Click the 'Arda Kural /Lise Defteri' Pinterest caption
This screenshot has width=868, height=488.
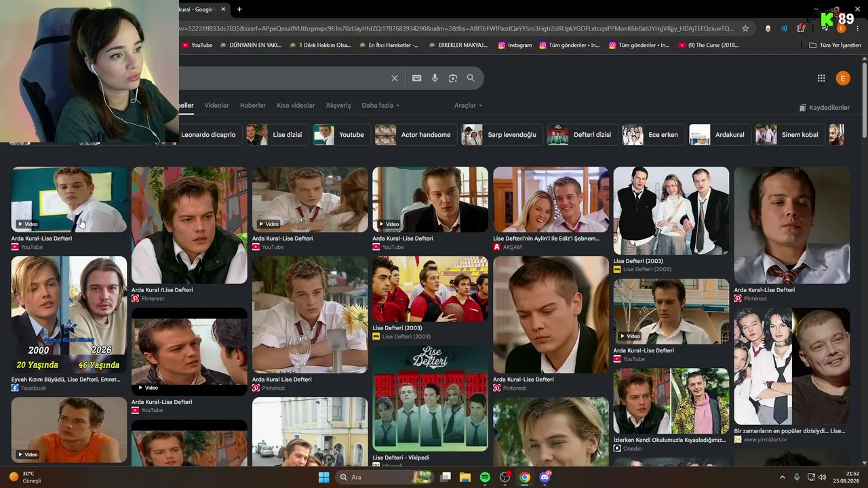coord(162,290)
